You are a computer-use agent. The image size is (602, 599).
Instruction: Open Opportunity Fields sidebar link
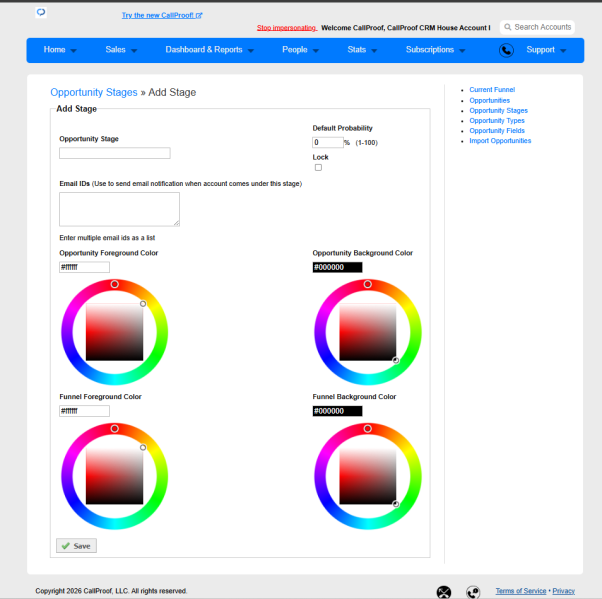[x=497, y=131]
